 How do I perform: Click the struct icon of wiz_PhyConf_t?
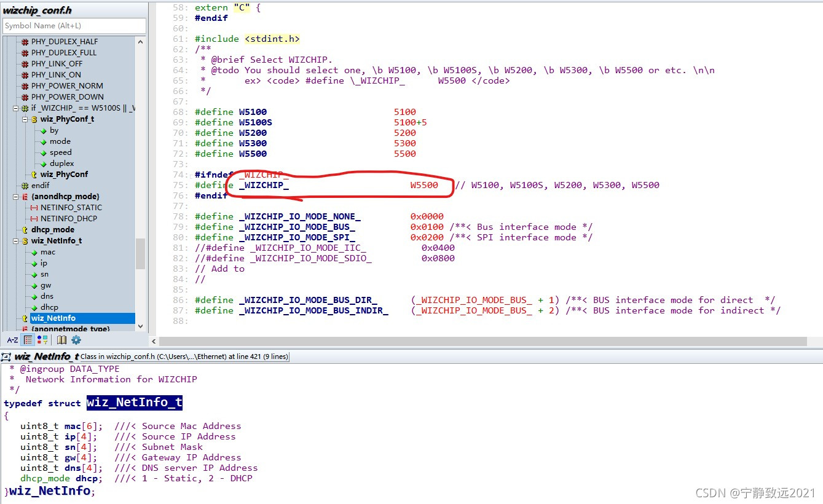[34, 119]
